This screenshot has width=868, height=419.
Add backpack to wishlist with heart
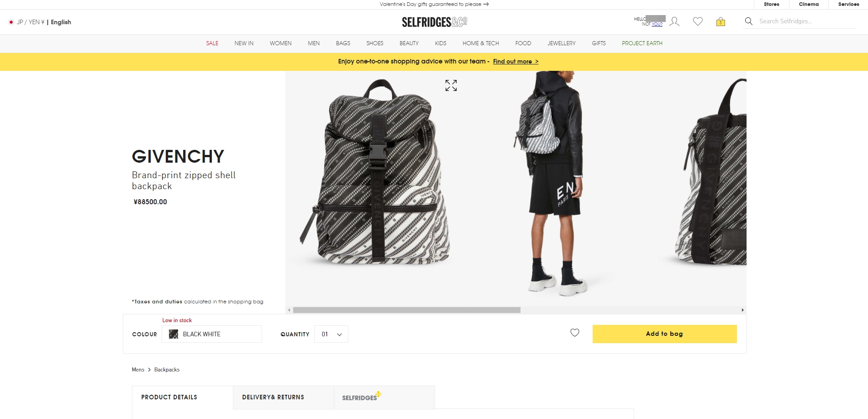(575, 333)
